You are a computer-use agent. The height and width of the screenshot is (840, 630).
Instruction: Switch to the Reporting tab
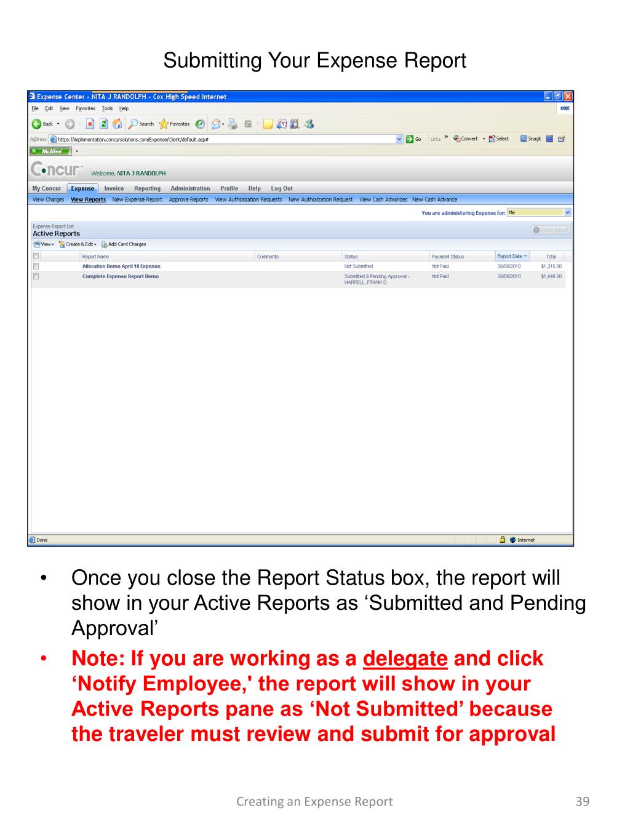click(147, 188)
